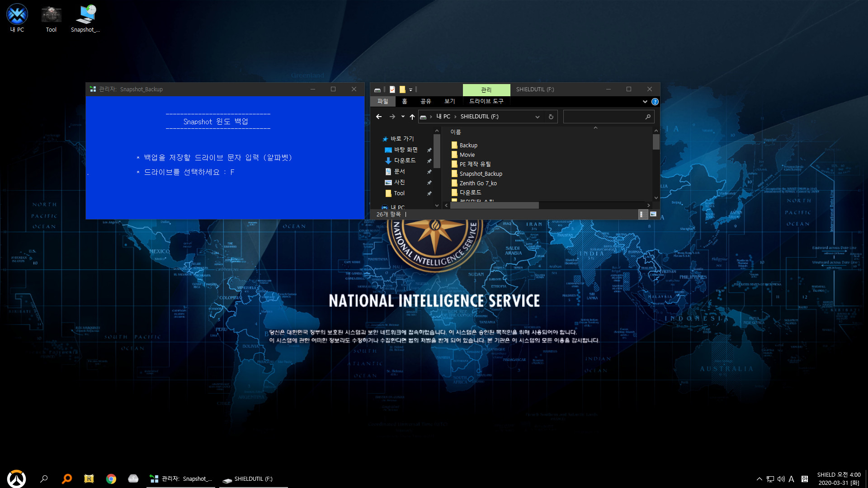Open the 파일 menu in Explorer
Image resolution: width=868 pixels, height=488 pixels.
[x=382, y=101]
